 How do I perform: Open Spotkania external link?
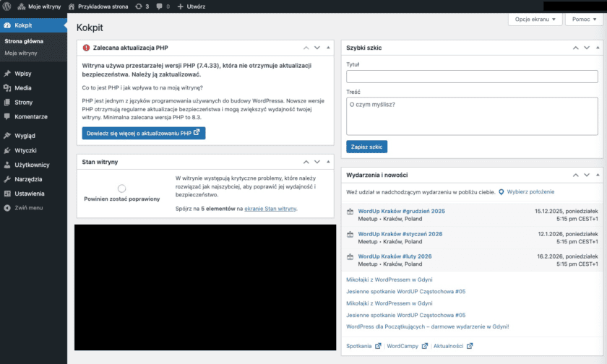(x=363, y=346)
